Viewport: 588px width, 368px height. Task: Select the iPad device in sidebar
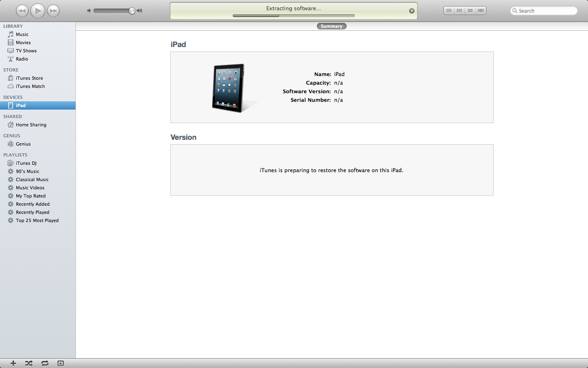38,105
